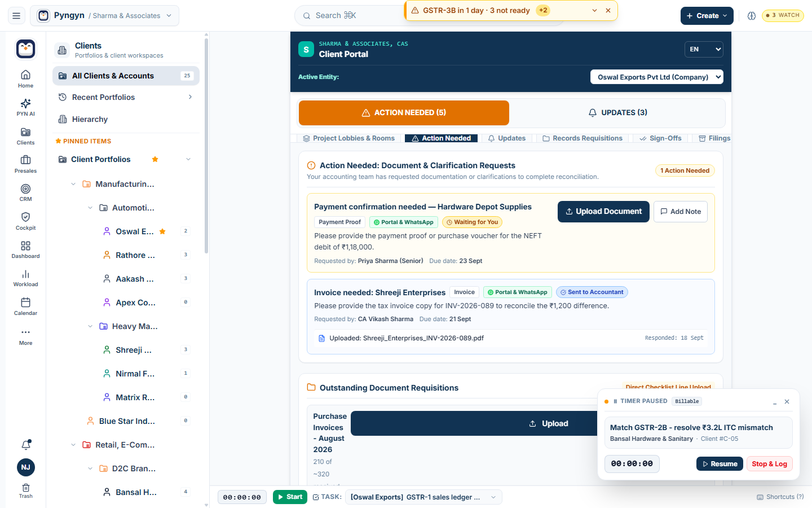Collapse D2C Bran... subfolder
The image size is (812, 508).
[x=90, y=468]
